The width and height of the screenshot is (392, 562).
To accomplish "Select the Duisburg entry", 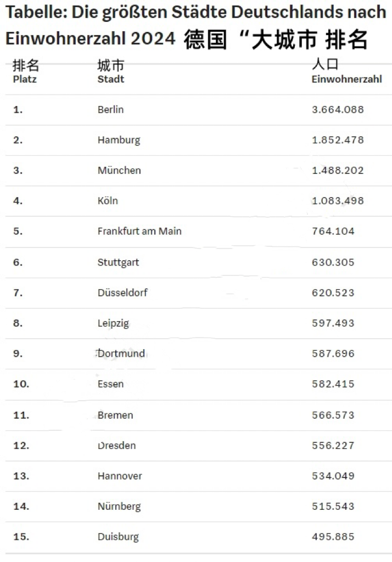I will pos(118,537).
